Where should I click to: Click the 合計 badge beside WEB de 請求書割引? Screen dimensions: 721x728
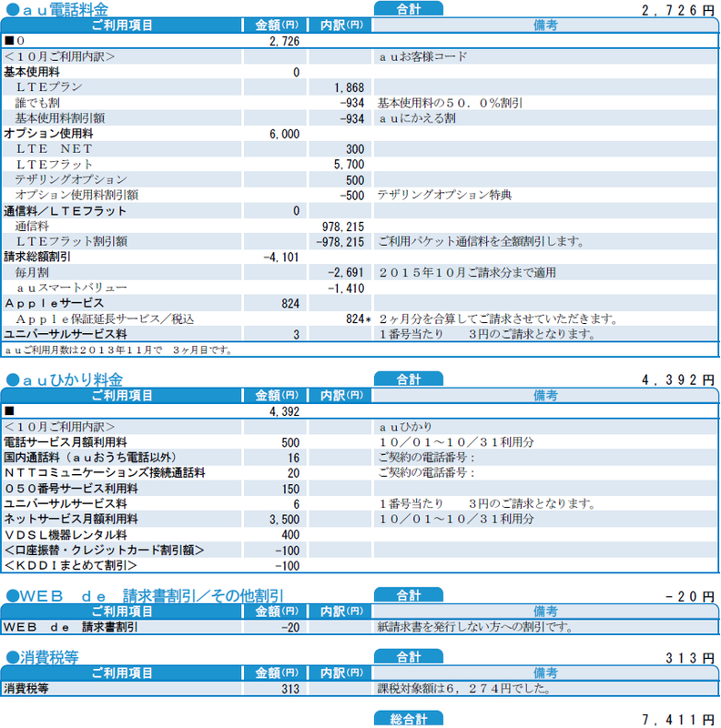(409, 595)
